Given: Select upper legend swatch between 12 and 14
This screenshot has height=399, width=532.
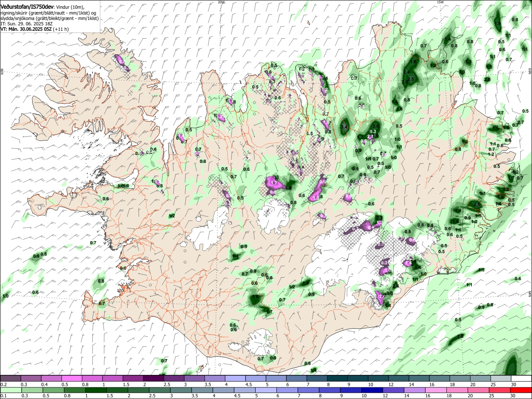Looking at the screenshot, I should point(398,378).
